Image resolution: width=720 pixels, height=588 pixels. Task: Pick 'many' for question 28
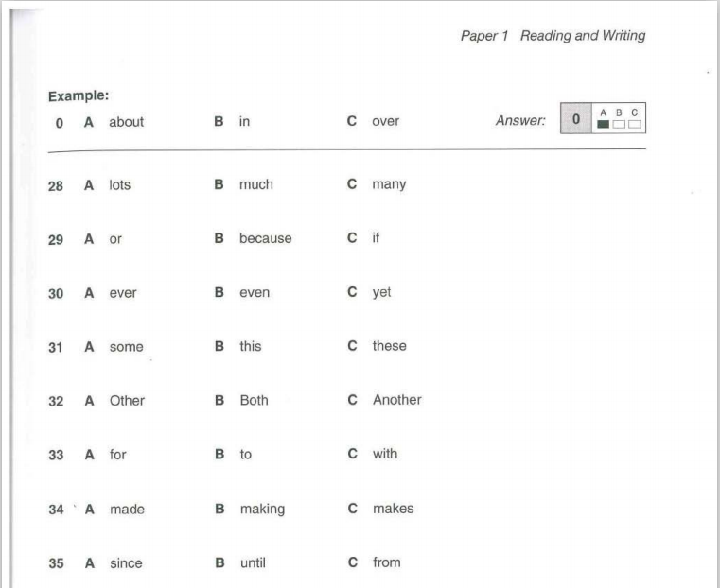click(x=389, y=185)
